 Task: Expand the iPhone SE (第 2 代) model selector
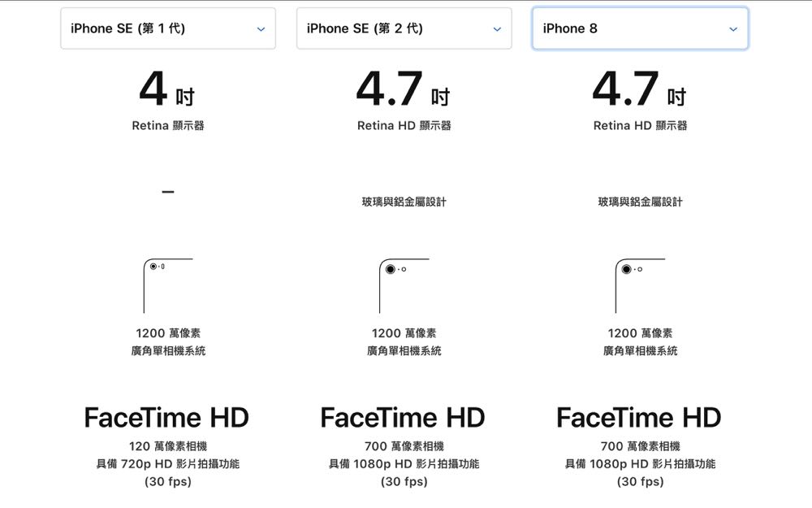click(x=404, y=28)
